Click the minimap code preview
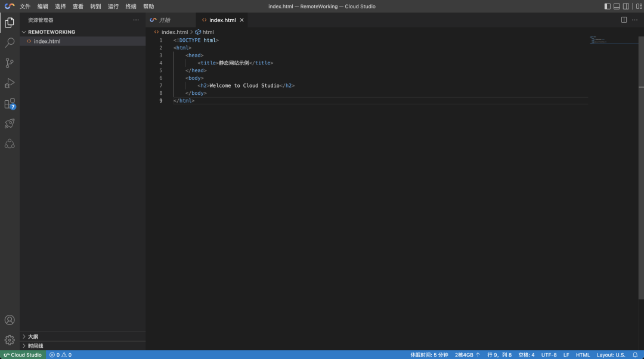The image size is (644, 359). click(x=614, y=41)
